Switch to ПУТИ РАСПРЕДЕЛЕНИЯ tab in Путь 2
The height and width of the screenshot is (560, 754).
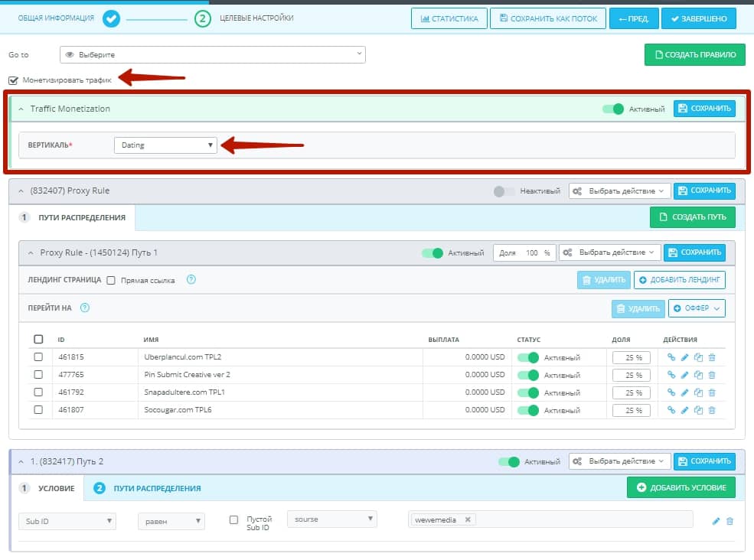click(x=147, y=488)
